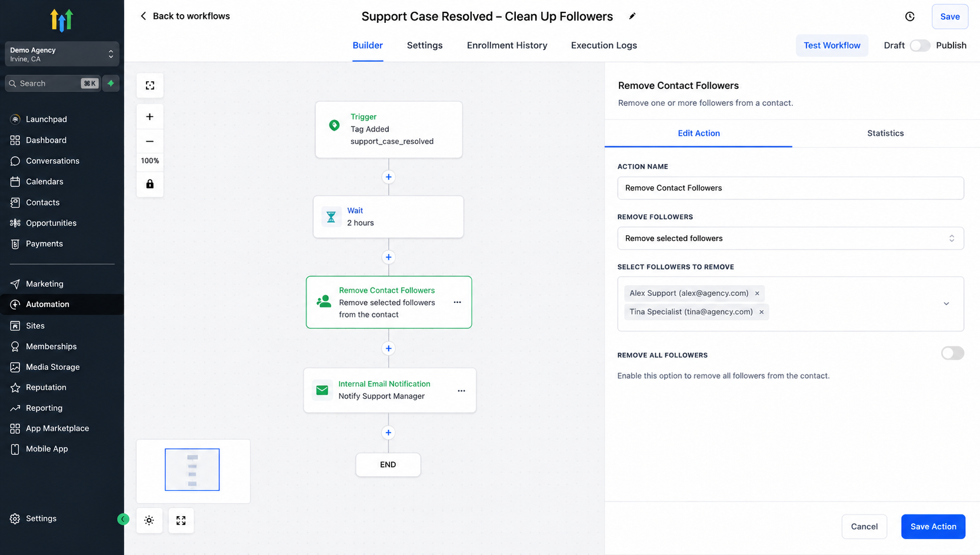
Task: Open the Execution Logs tab
Action: point(604,45)
